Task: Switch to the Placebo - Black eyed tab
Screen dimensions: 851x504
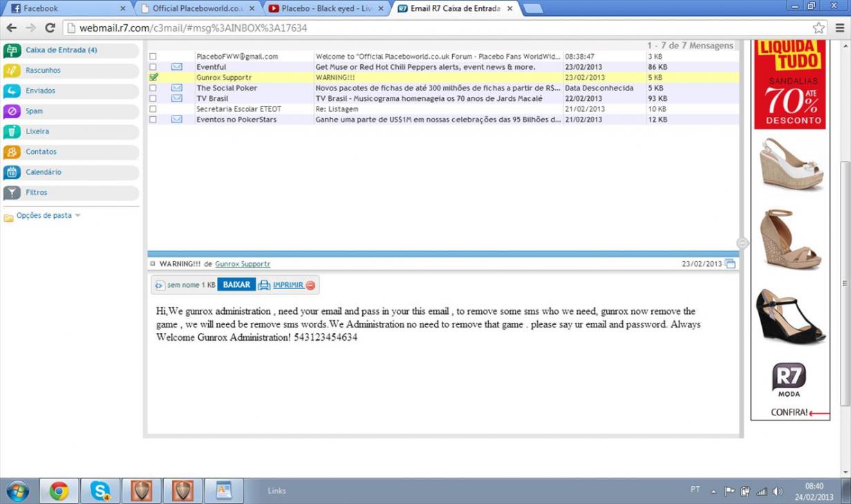Action: click(326, 9)
